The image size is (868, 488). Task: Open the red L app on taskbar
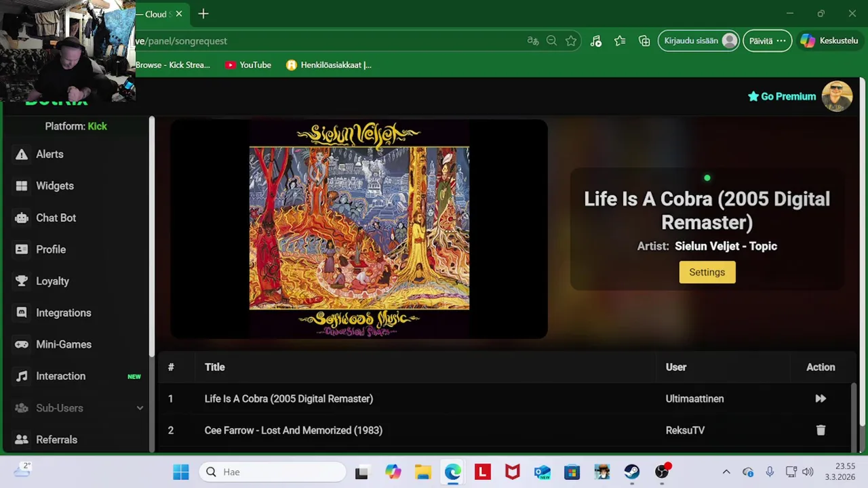point(483,472)
